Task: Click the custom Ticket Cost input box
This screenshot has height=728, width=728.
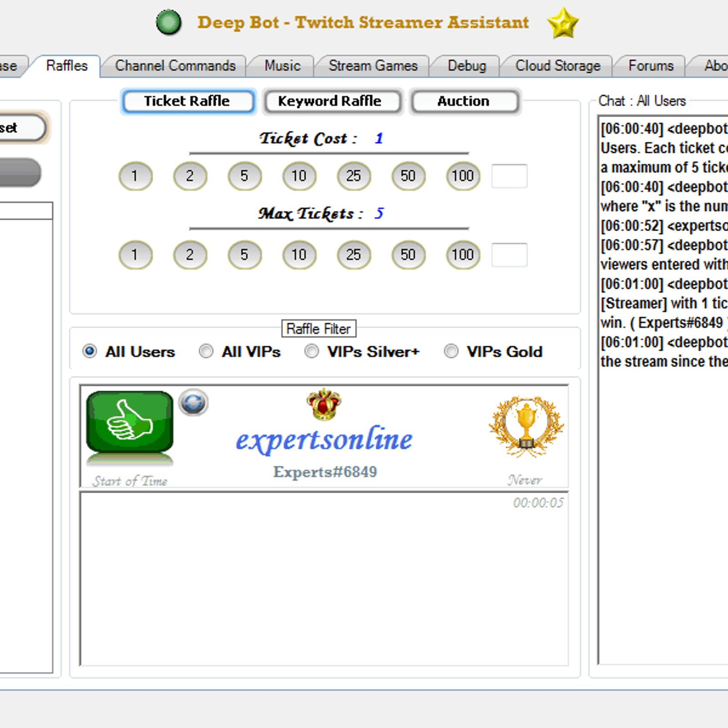Action: pyautogui.click(x=509, y=176)
